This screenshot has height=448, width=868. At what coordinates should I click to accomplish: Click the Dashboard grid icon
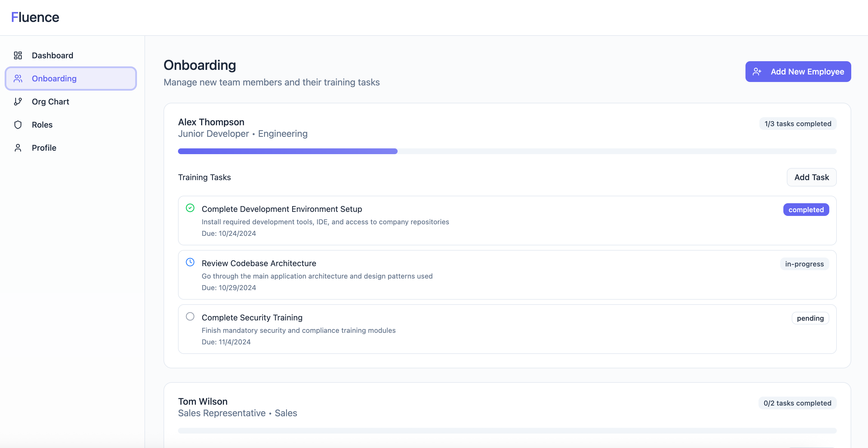[18, 55]
